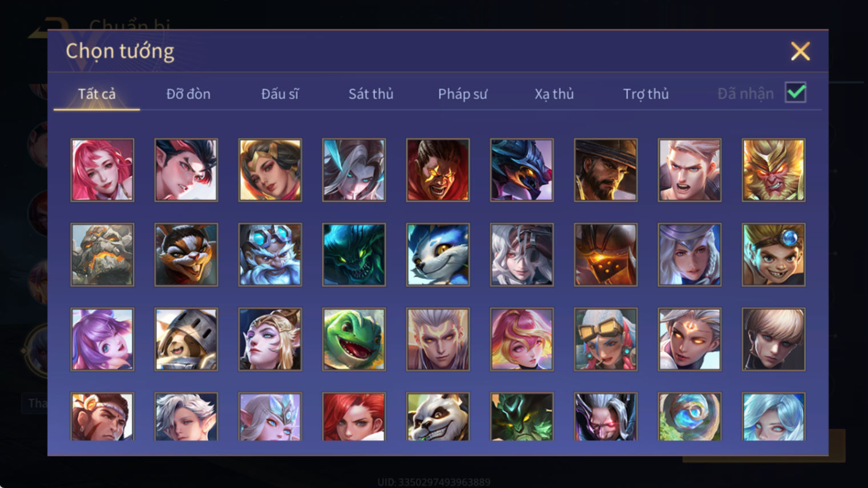Select the red-haired woman hero portrait
Image resolution: width=868 pixels, height=488 pixels.
point(354,417)
